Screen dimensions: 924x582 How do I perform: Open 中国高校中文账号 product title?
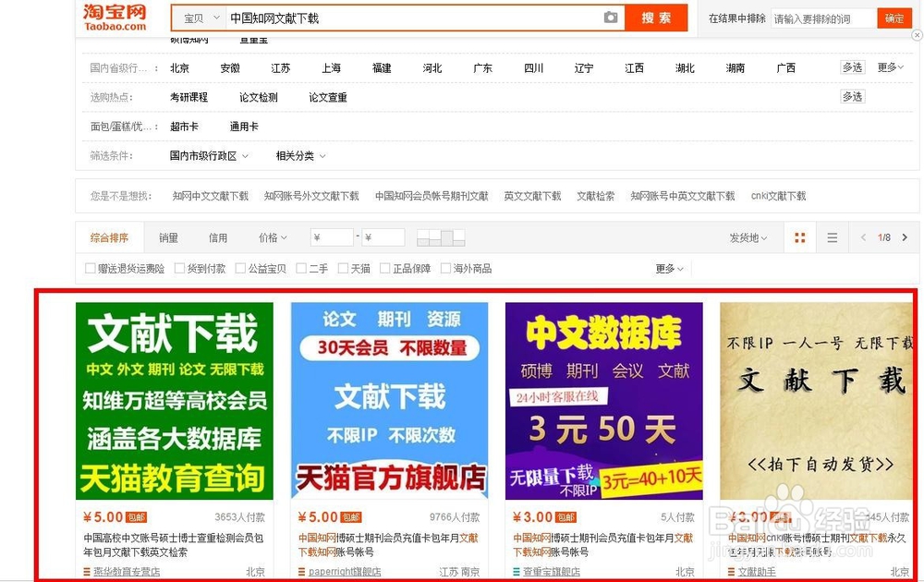pos(174,544)
